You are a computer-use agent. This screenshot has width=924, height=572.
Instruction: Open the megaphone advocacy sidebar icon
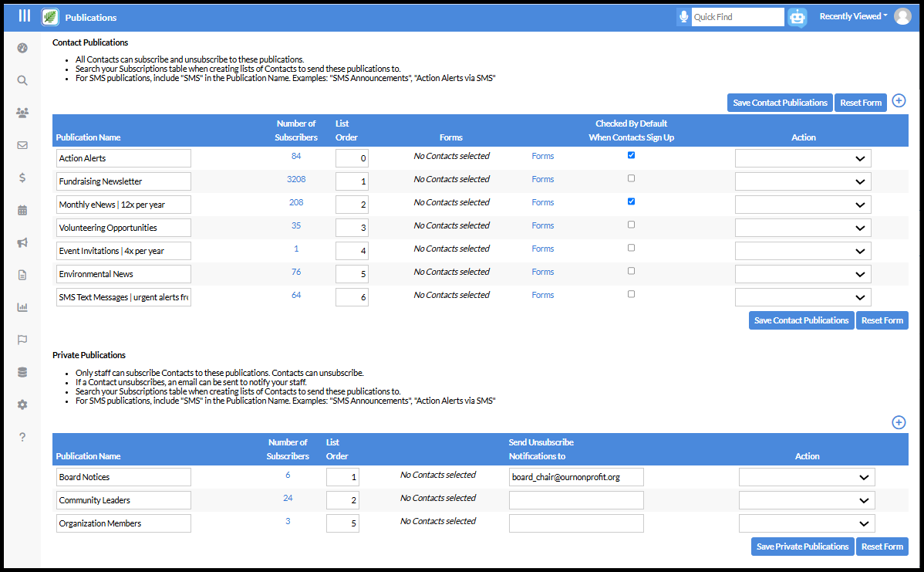tap(22, 242)
